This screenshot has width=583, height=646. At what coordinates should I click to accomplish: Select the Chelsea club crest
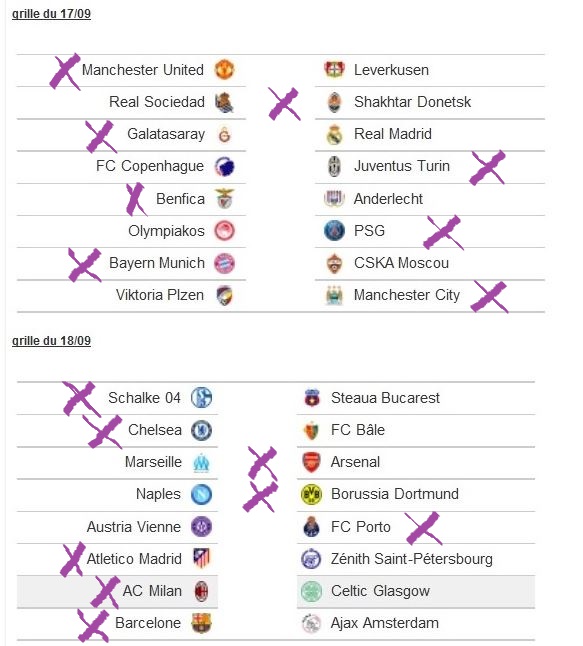(201, 430)
